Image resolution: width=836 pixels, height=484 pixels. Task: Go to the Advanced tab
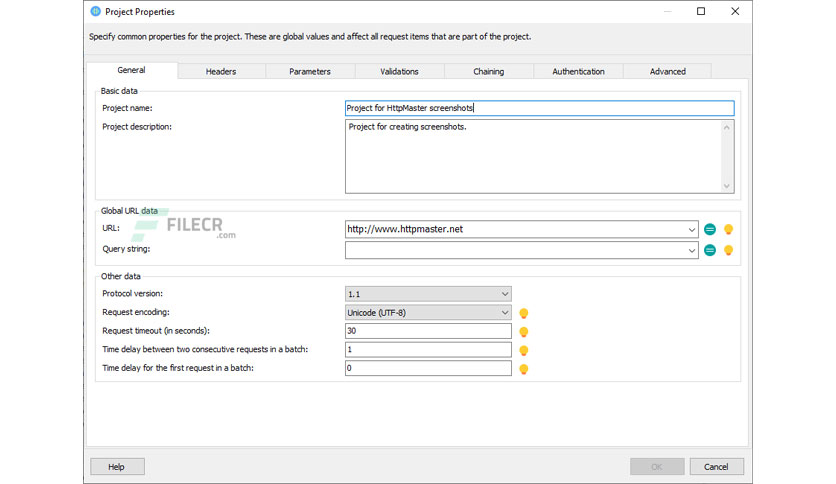click(668, 71)
